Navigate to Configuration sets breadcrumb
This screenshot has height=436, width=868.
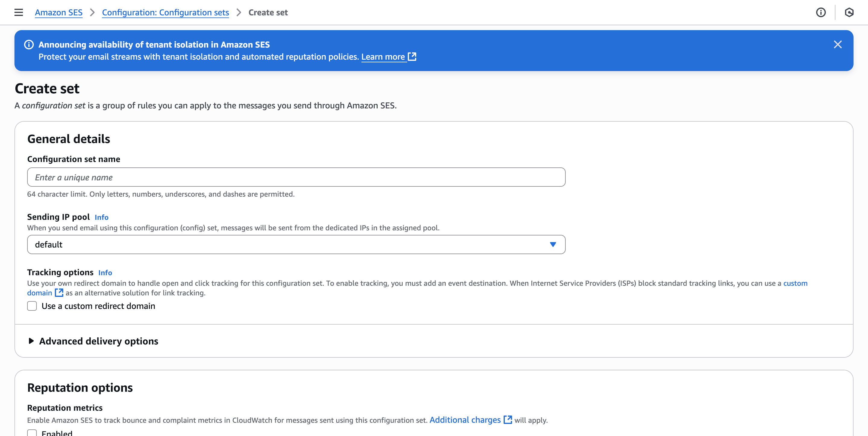point(165,12)
